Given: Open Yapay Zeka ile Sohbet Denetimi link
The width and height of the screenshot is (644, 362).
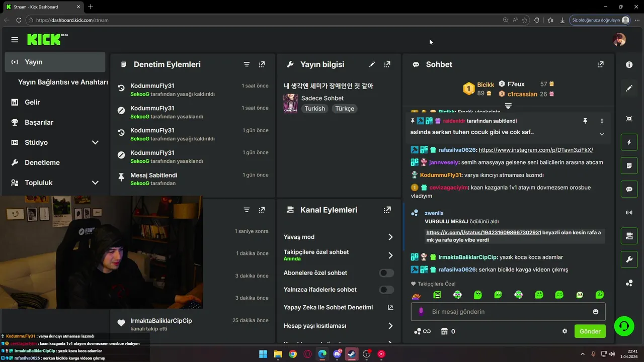Looking at the screenshot, I should click(x=390, y=307).
